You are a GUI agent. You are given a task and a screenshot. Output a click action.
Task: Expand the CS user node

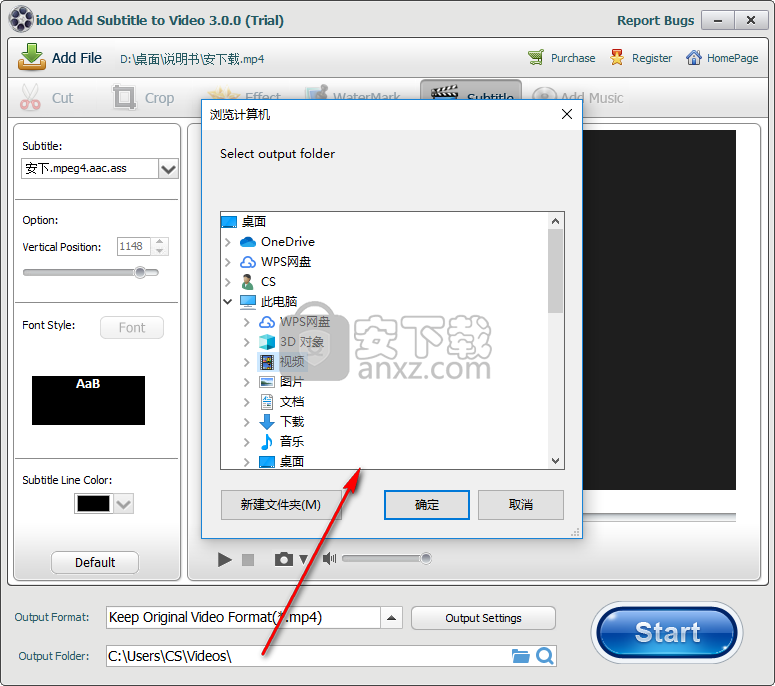(x=228, y=282)
